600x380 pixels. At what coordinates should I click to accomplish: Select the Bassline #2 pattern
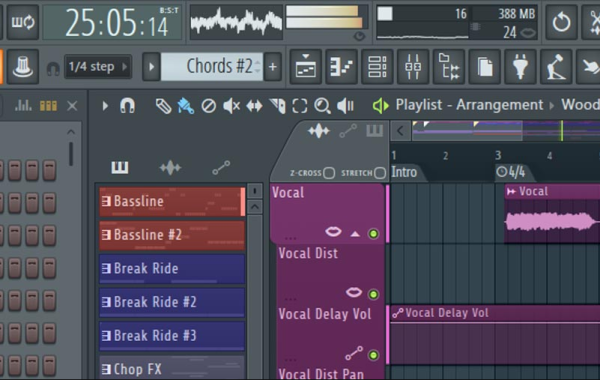coord(172,235)
